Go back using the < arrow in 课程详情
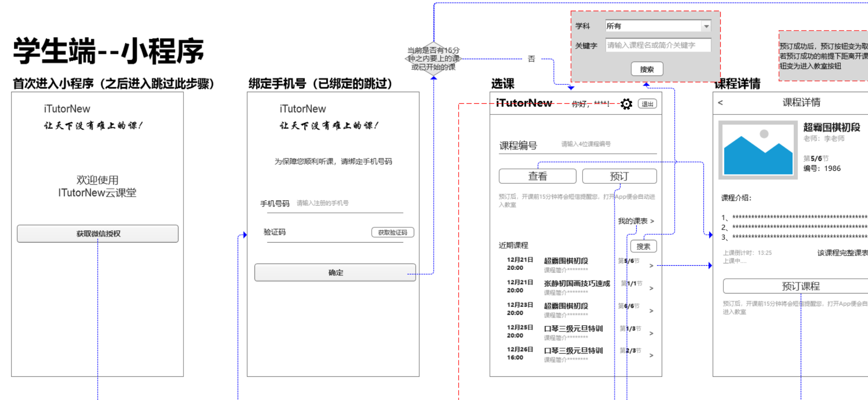 720,102
